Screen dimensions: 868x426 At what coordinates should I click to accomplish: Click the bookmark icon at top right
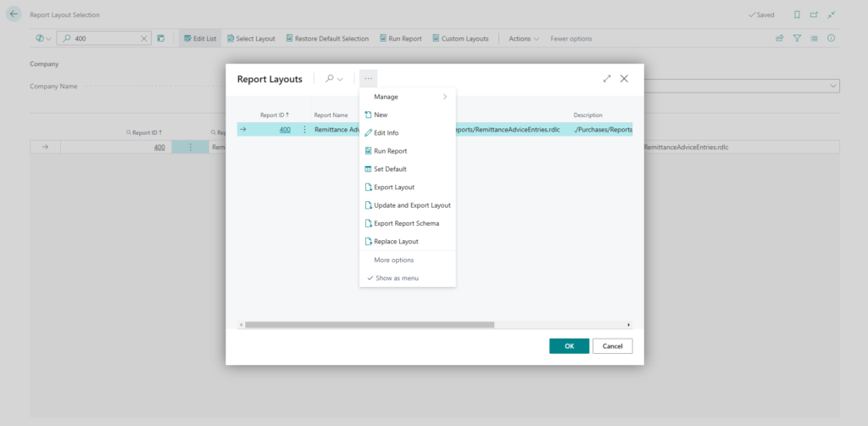[x=797, y=15]
